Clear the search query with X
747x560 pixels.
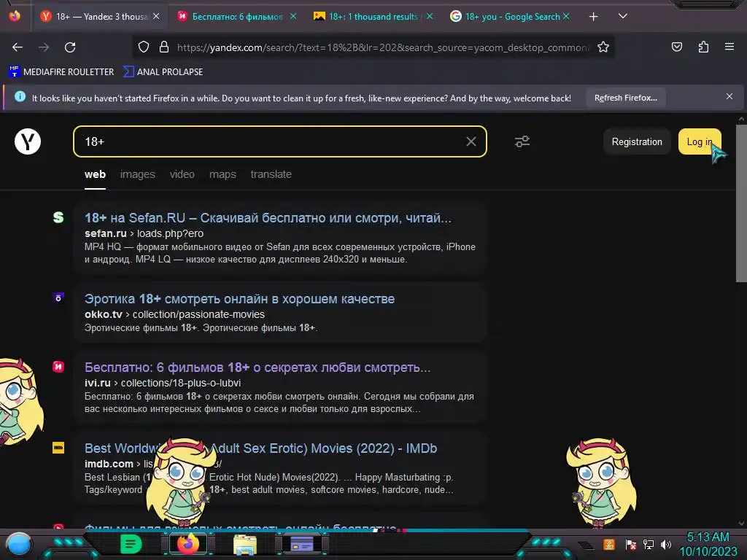click(471, 141)
